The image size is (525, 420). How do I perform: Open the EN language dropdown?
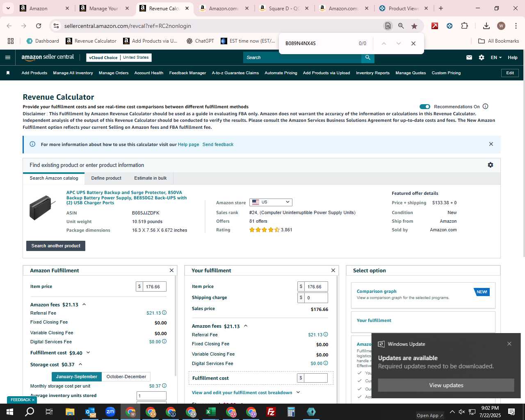point(496,57)
